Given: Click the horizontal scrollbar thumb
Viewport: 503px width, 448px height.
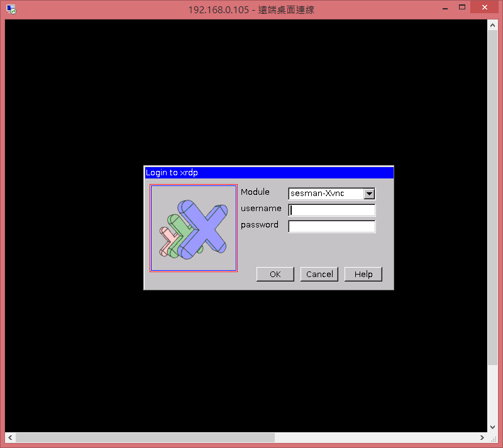Looking at the screenshot, I should coord(145,437).
